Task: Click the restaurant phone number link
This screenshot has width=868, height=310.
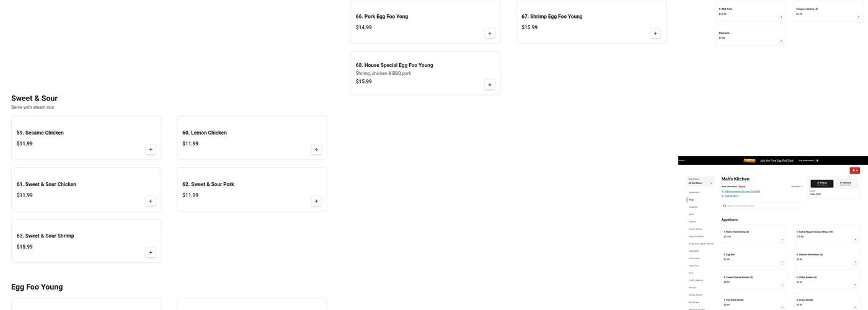Action: (x=732, y=196)
